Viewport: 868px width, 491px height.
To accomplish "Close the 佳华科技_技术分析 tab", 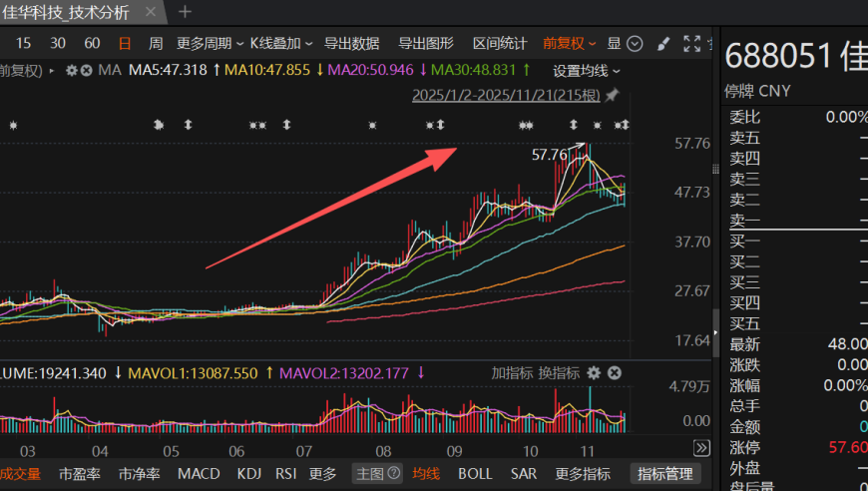I will pos(150,12).
